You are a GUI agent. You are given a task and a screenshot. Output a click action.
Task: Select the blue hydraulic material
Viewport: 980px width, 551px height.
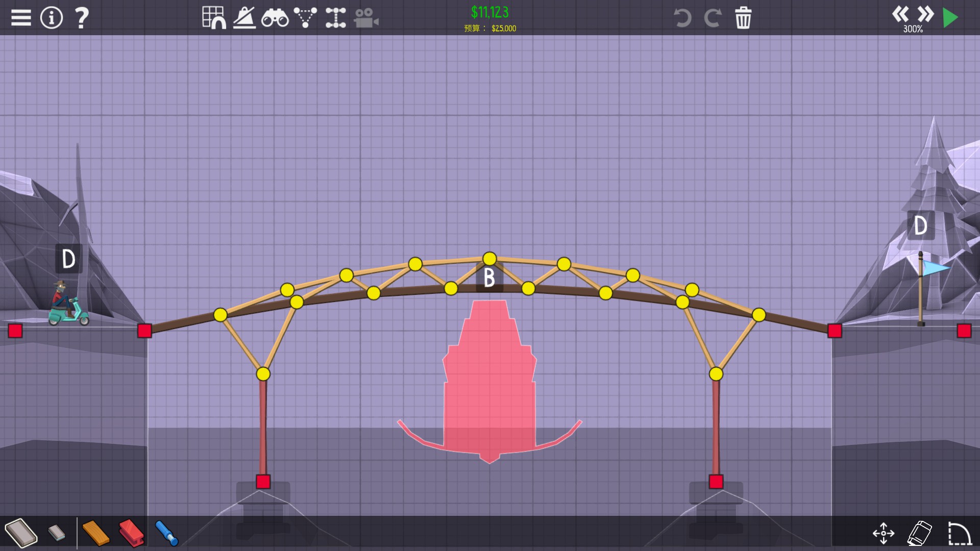166,533
